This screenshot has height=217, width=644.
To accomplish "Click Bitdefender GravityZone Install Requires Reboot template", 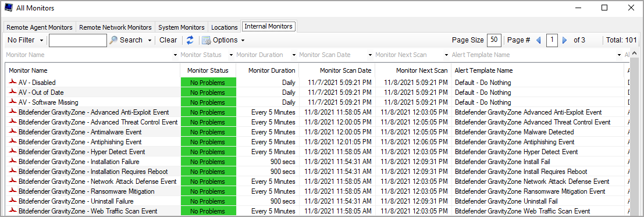I will click(521, 172).
